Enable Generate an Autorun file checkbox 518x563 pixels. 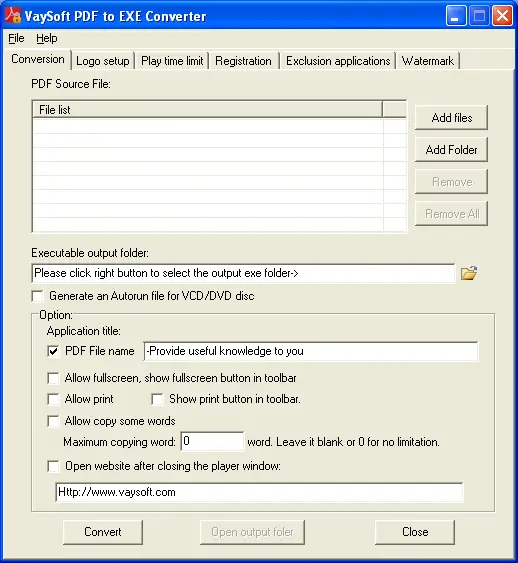[x=37, y=296]
